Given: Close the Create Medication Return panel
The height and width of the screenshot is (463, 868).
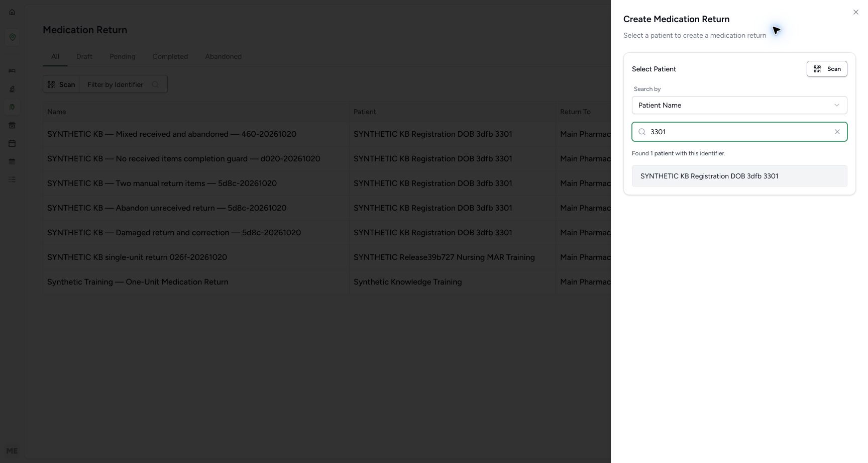Looking at the screenshot, I should (x=856, y=12).
